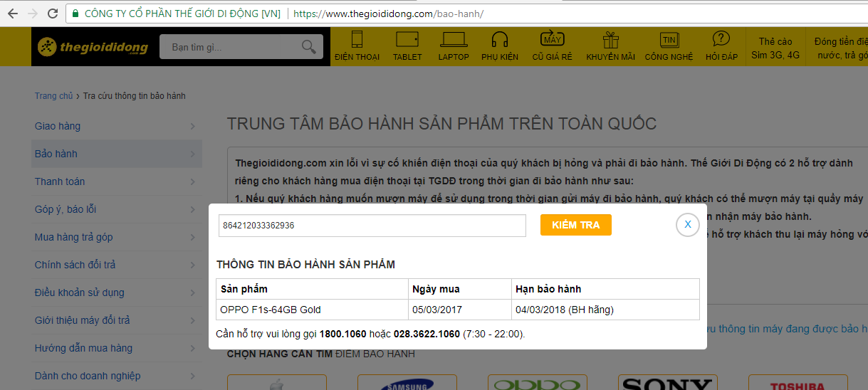
Task: Click Trang chủ breadcrumb link
Action: 53,96
